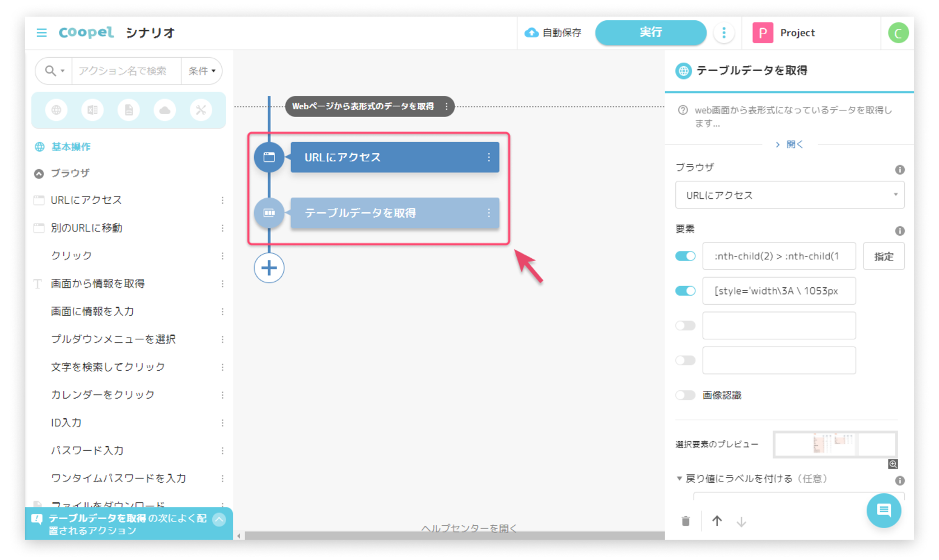Open options for 別のURLに移動 item
Image resolution: width=939 pixels, height=560 pixels.
pyautogui.click(x=222, y=228)
